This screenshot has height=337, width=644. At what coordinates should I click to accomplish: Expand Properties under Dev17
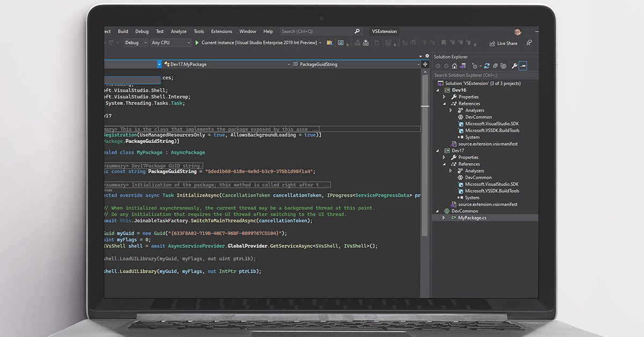coord(444,157)
